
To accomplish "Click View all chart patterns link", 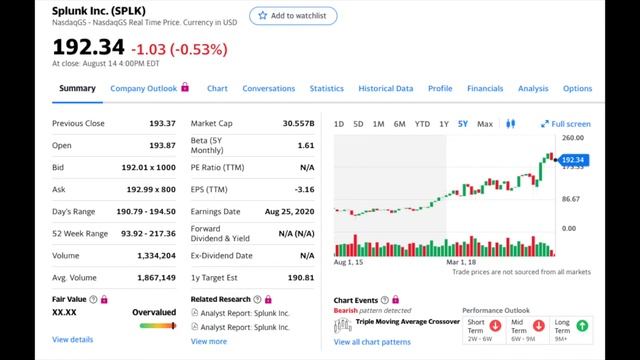I will click(372, 342).
